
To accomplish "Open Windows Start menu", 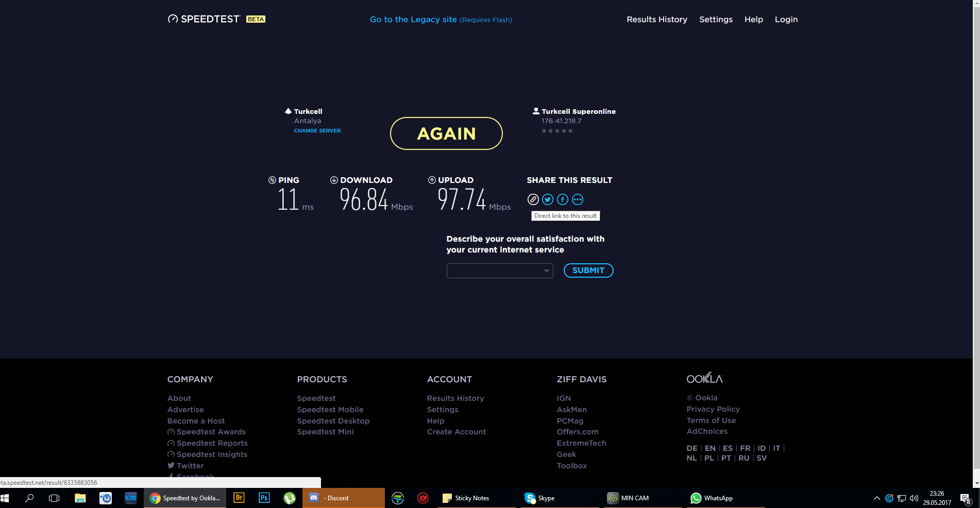I will (x=5, y=498).
